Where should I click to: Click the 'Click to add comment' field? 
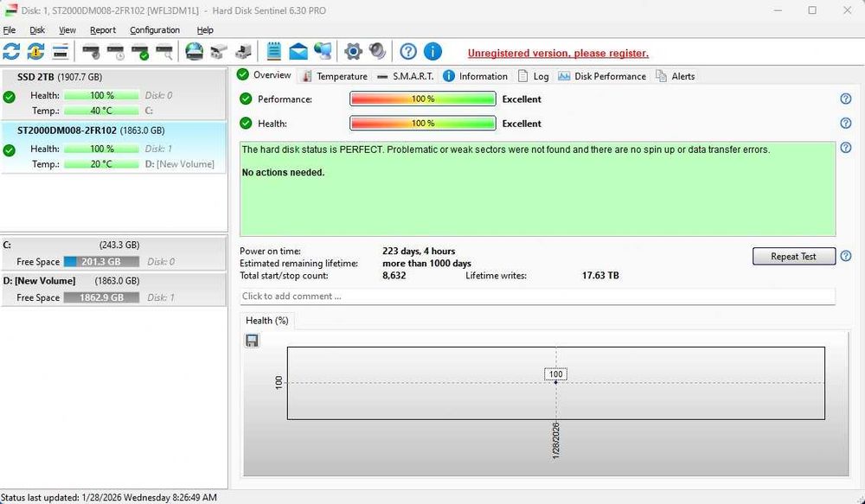pyautogui.click(x=537, y=297)
